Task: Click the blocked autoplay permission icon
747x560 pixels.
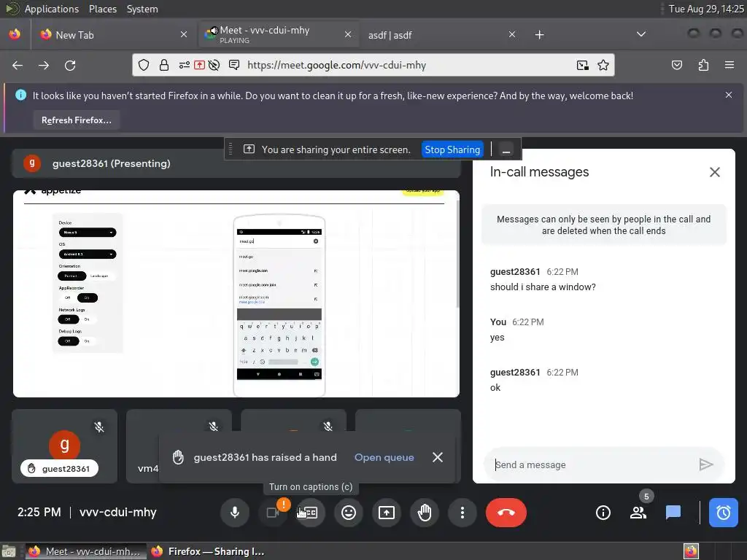Action: tap(214, 65)
